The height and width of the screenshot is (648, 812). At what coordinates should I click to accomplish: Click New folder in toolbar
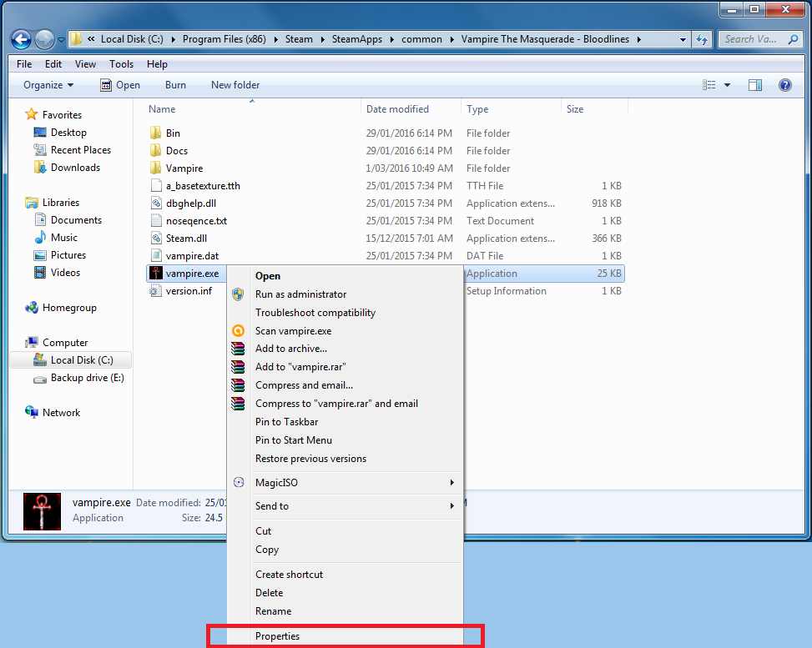click(235, 85)
